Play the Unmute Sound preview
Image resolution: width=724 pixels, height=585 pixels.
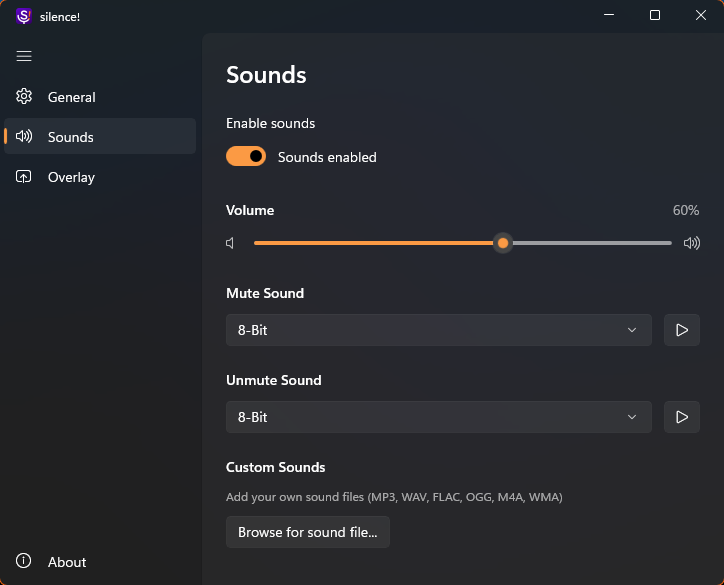[x=682, y=417]
